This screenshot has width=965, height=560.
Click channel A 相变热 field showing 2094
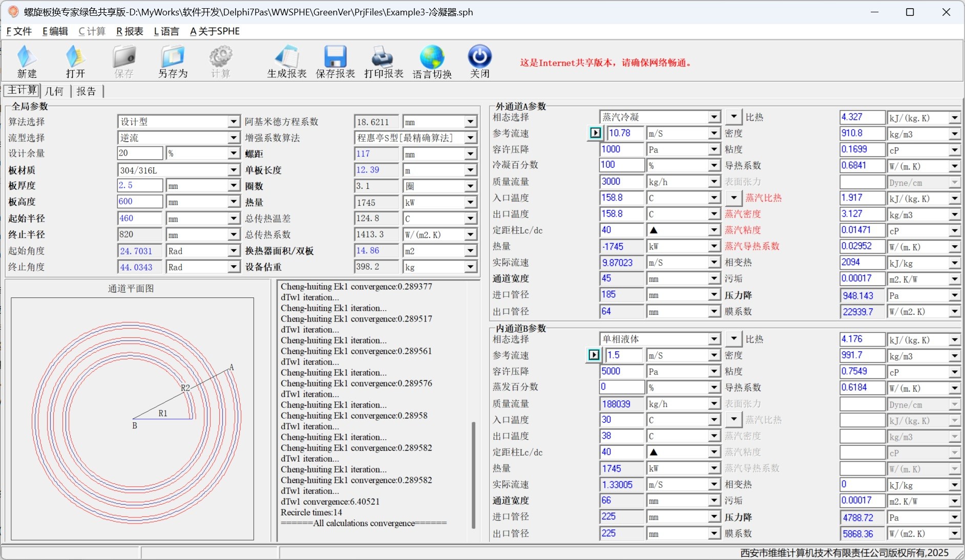[x=863, y=262]
